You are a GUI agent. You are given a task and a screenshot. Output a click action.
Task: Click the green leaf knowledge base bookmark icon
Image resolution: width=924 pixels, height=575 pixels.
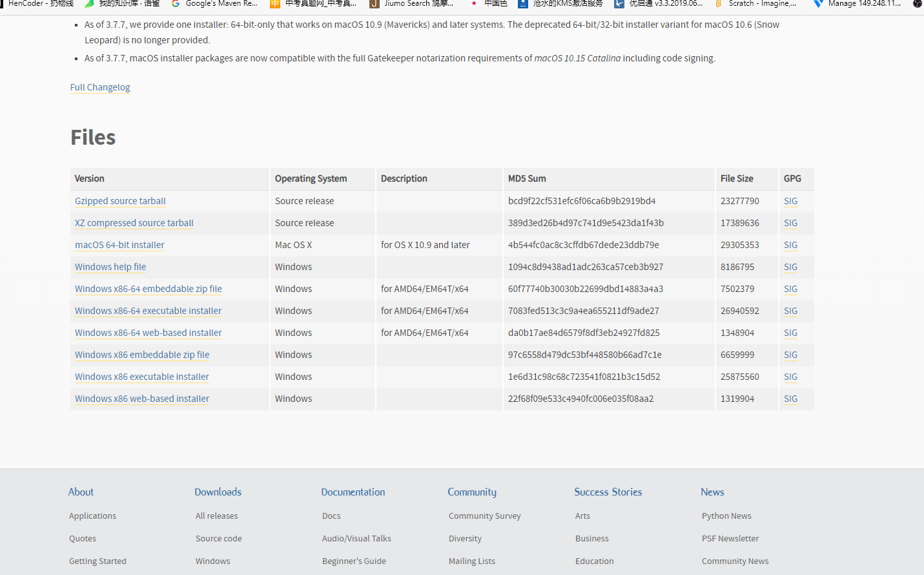point(89,3)
